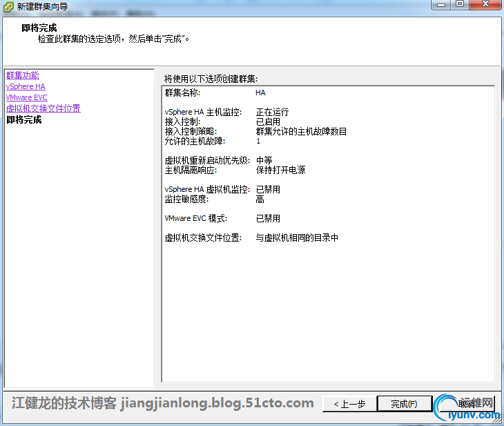This screenshot has height=426, width=504.
Task: Open the VMware EVC step link
Action: pyautogui.click(x=26, y=97)
